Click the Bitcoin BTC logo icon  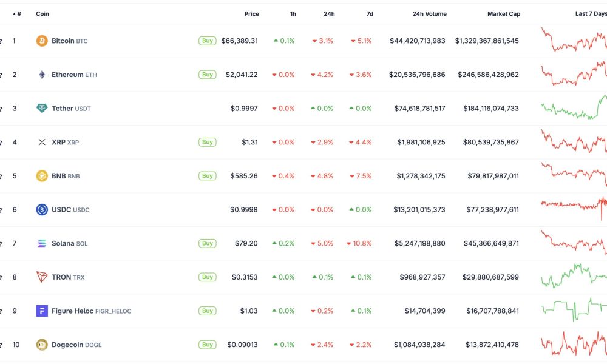[41, 41]
